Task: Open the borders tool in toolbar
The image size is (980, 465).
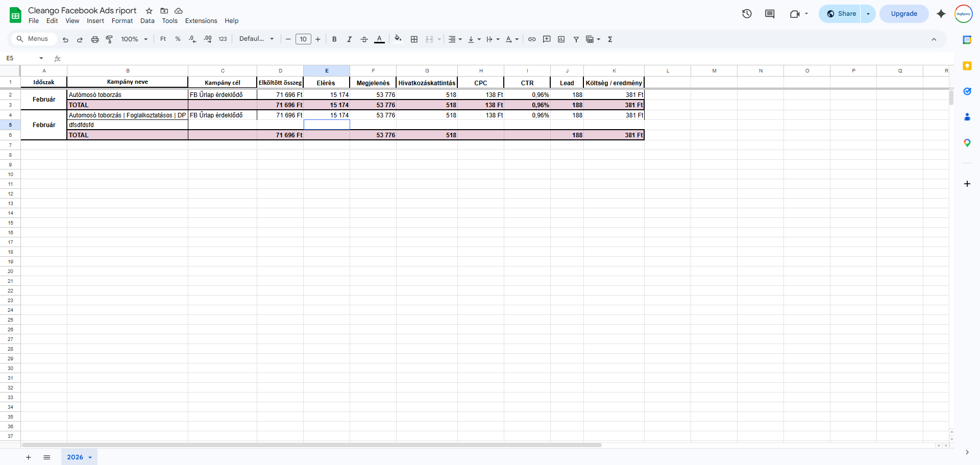Action: coord(414,39)
